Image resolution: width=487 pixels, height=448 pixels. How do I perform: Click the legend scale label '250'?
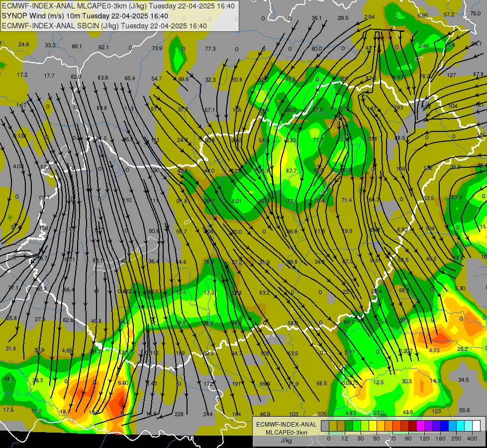click(456, 439)
